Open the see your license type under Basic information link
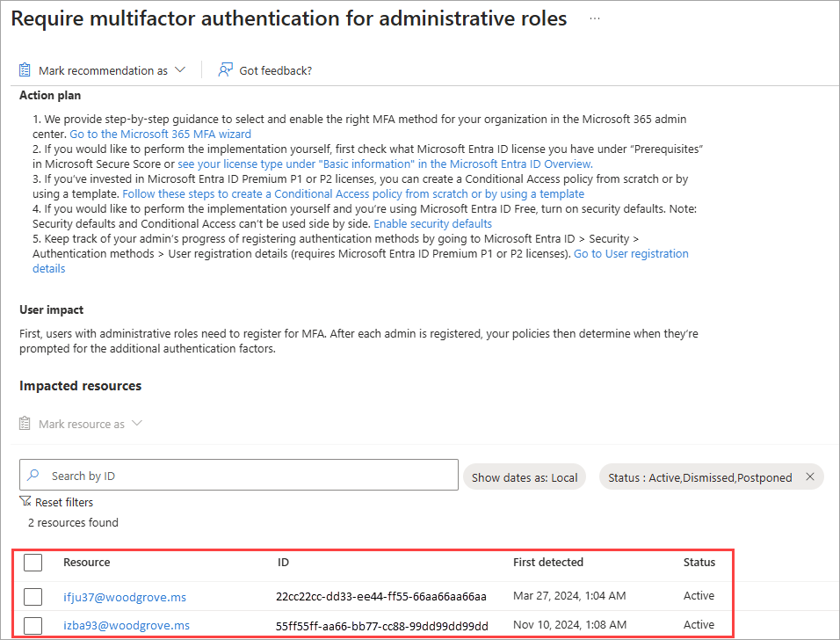This screenshot has height=640, width=840. pos(385,164)
